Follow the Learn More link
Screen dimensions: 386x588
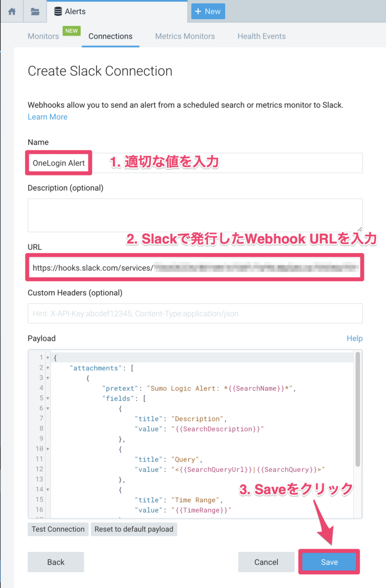tap(48, 117)
